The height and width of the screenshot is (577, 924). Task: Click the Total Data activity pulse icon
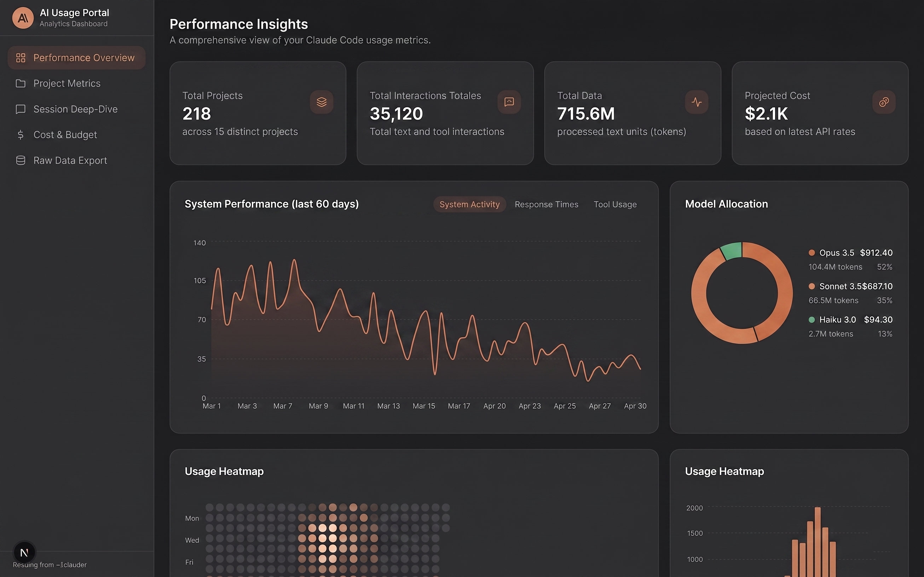pos(697,102)
